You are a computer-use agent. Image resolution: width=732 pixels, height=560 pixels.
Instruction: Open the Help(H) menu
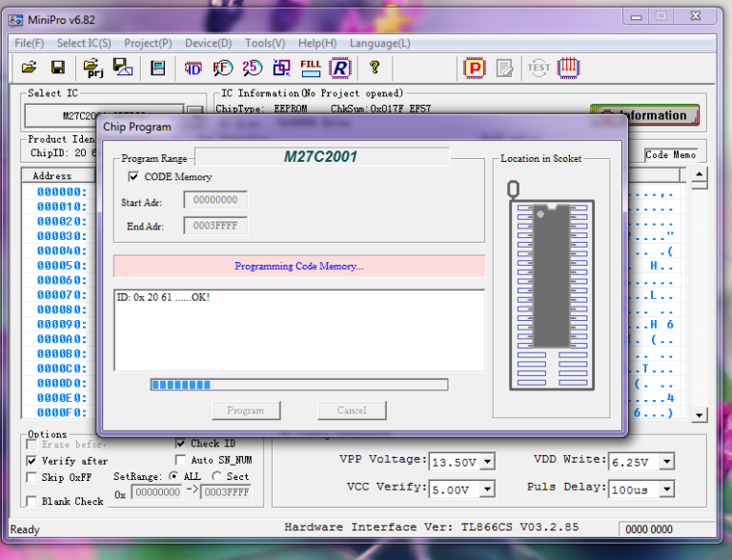(x=317, y=43)
